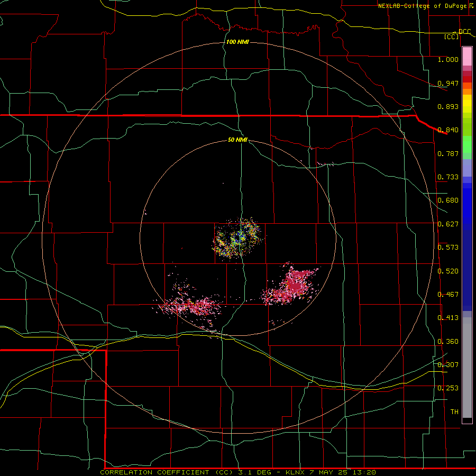Click the 0.893 scale value

click(448, 106)
